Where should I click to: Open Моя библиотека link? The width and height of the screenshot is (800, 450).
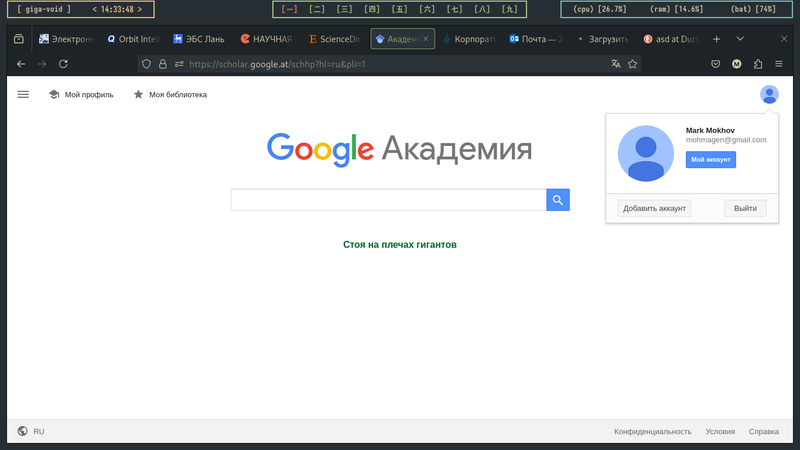tap(170, 94)
